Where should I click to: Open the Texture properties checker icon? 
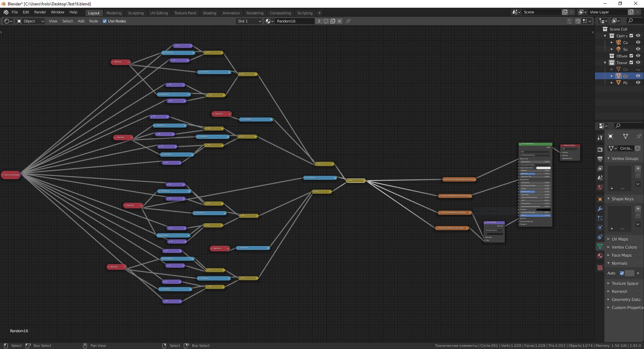[600, 268]
